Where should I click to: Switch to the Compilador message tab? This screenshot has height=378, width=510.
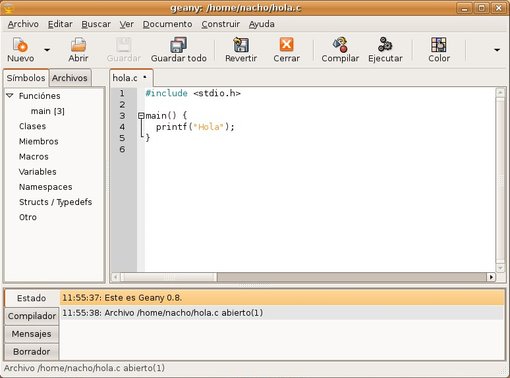click(32, 316)
